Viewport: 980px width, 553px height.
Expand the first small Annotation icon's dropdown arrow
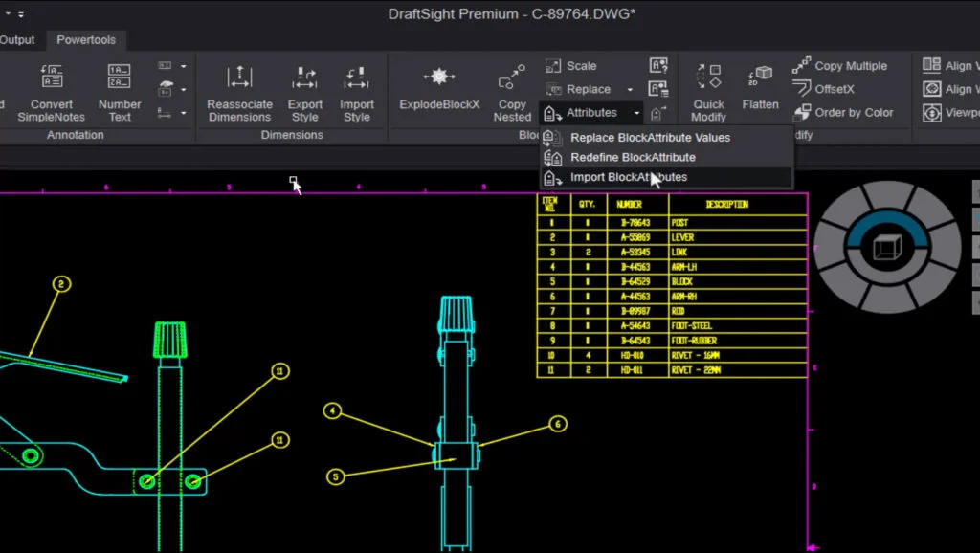(183, 66)
